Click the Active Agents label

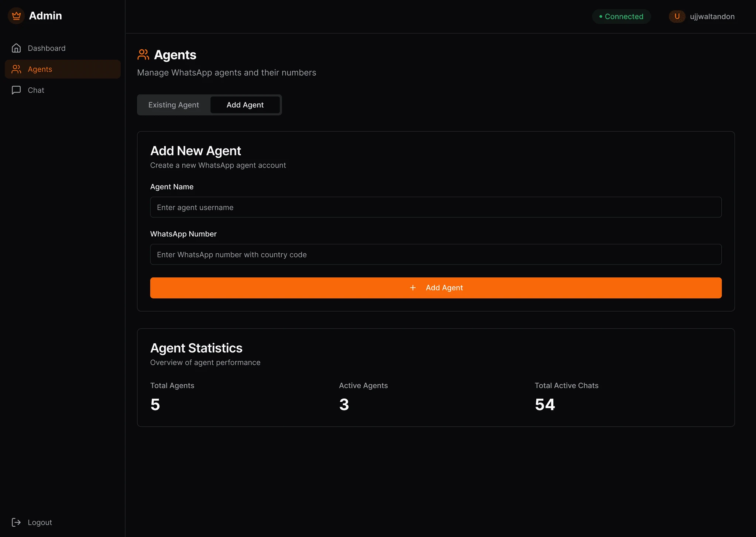tap(363, 385)
